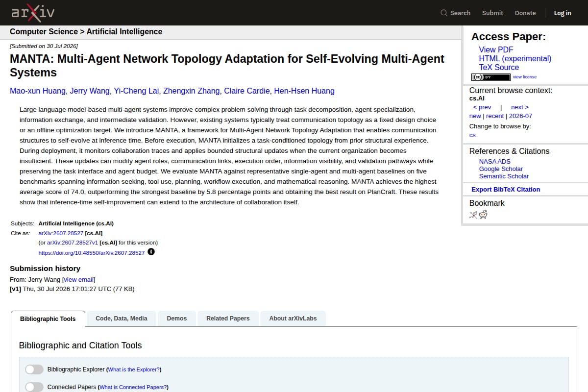Click the paper title heading
The image size is (588, 392).
227,66
